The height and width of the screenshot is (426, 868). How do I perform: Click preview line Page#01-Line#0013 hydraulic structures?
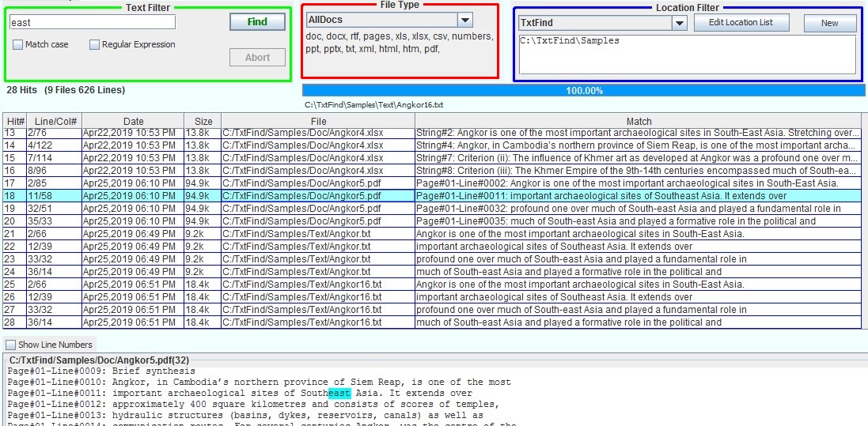pyautogui.click(x=245, y=416)
